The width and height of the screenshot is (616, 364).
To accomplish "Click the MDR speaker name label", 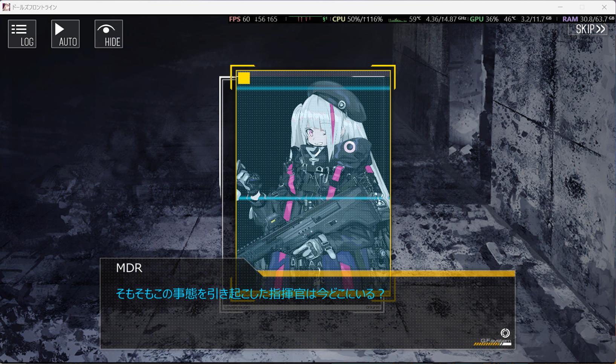I will 129,268.
